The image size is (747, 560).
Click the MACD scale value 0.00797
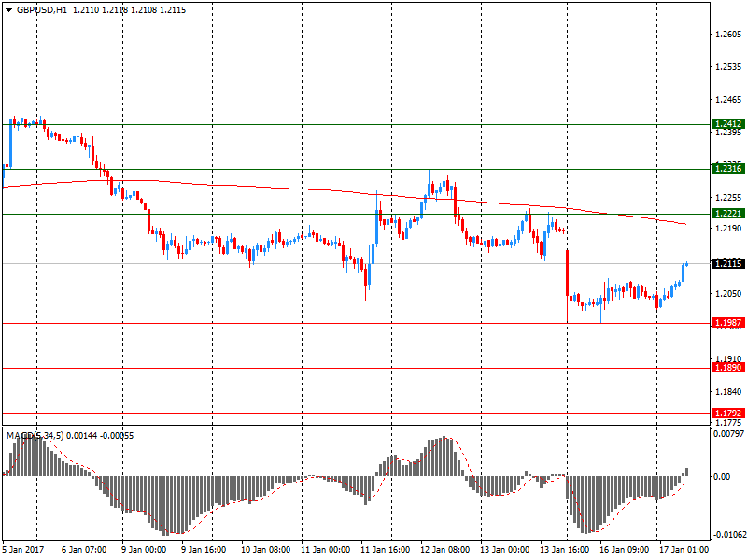pos(728,434)
